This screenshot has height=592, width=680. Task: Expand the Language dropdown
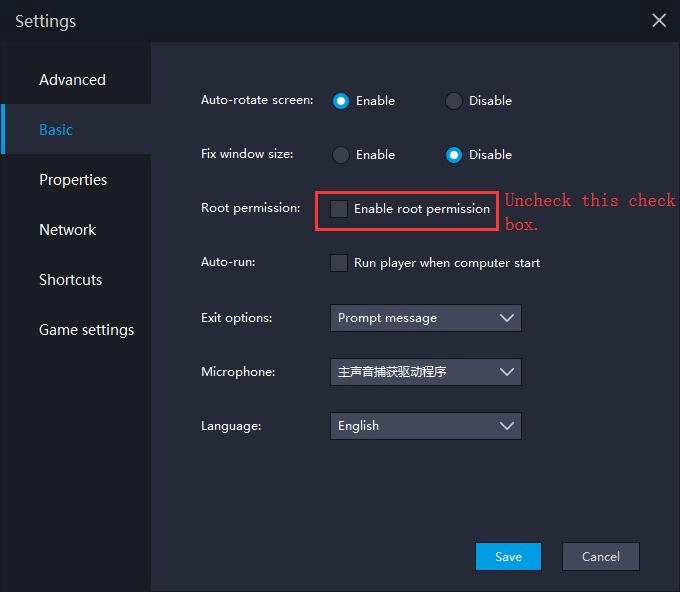(x=425, y=426)
